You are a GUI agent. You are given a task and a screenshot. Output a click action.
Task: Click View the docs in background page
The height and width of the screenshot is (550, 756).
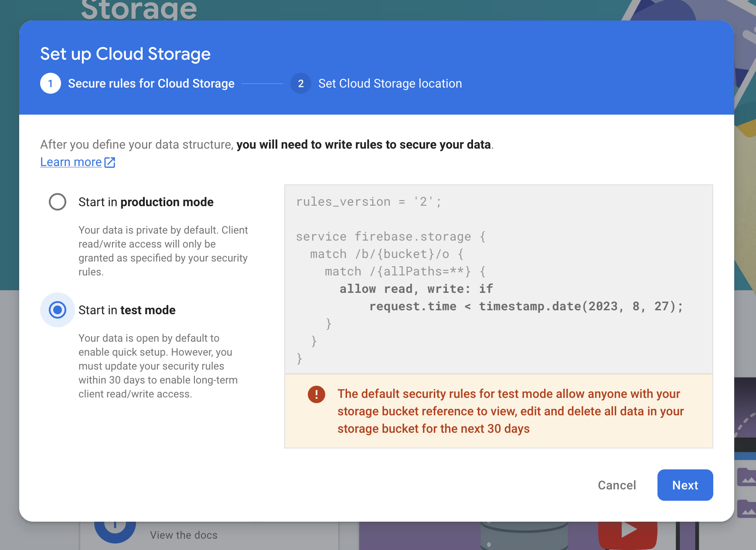point(184,535)
